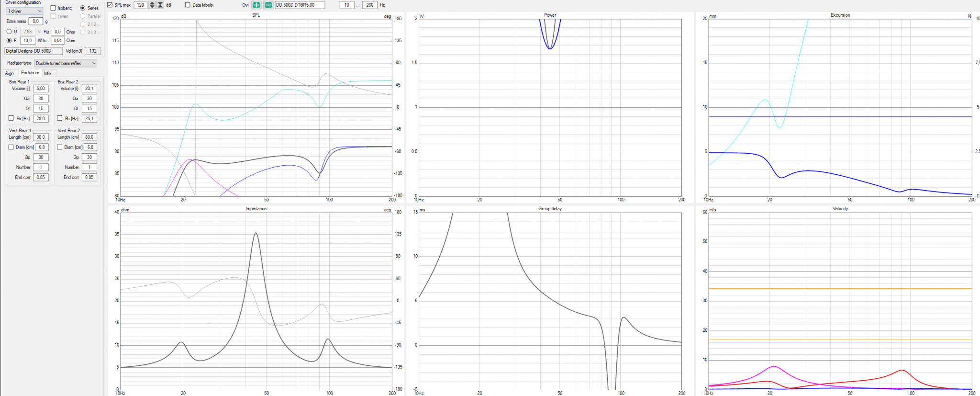980x396 pixels.
Task: Click Box Rear 2 Qa field
Action: coord(89,99)
